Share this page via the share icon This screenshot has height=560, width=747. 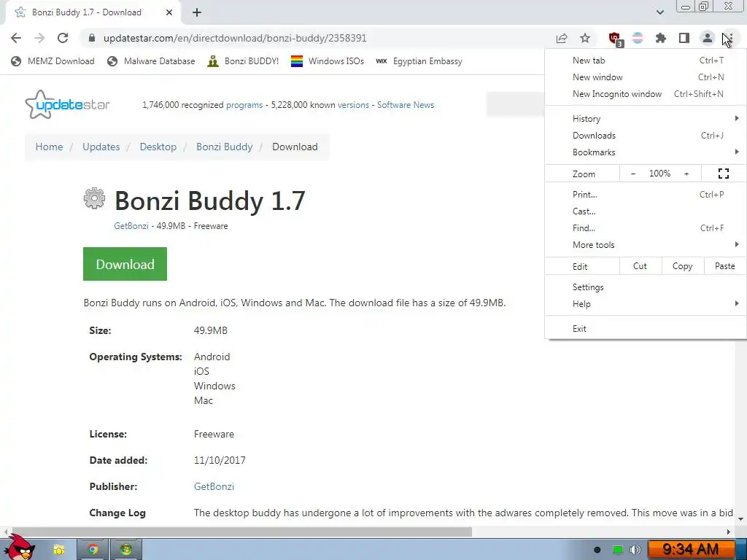[562, 38]
